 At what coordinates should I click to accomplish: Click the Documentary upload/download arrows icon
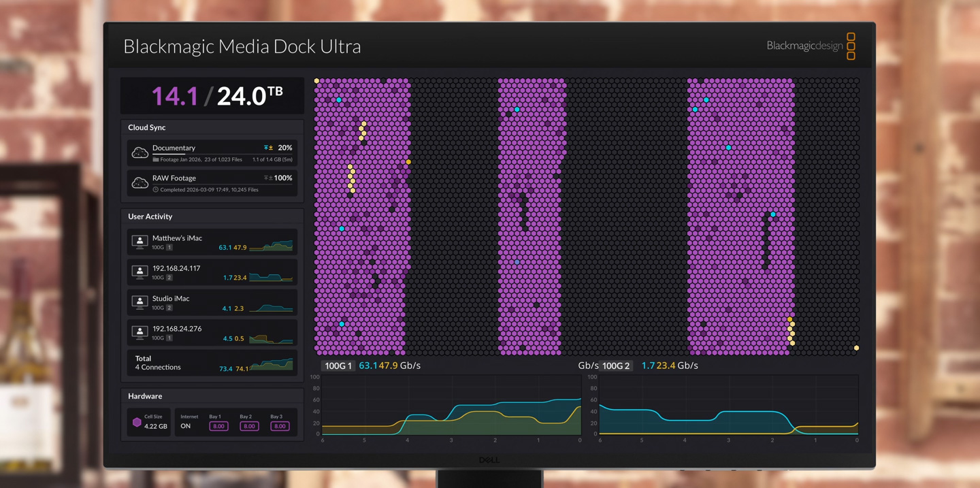click(268, 148)
